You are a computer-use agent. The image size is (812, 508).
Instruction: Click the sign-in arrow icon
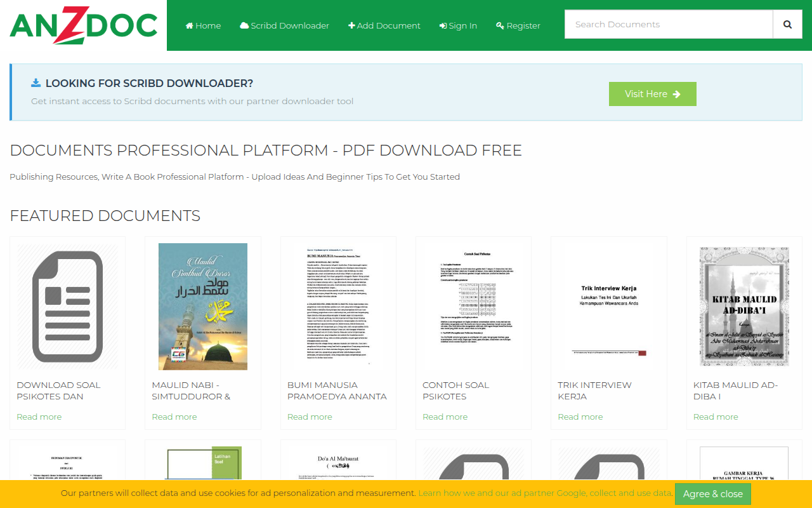tap(443, 25)
